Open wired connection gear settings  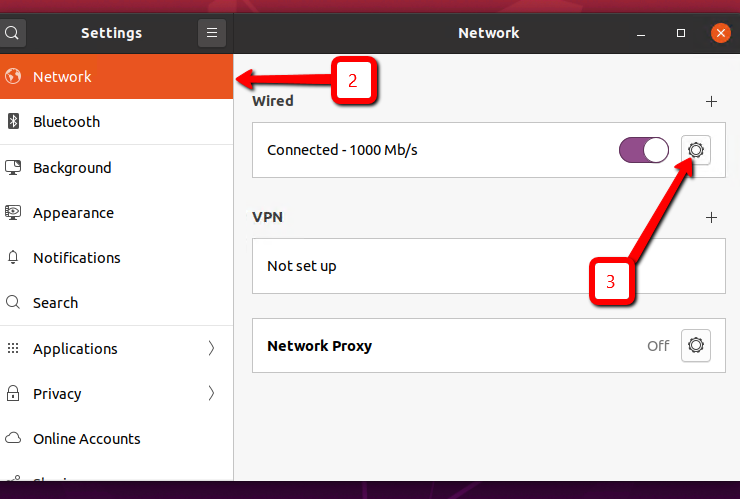[696, 150]
